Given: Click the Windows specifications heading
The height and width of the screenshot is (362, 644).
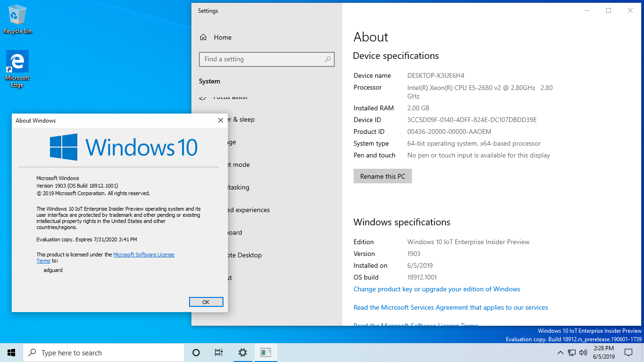Looking at the screenshot, I should (x=402, y=222).
